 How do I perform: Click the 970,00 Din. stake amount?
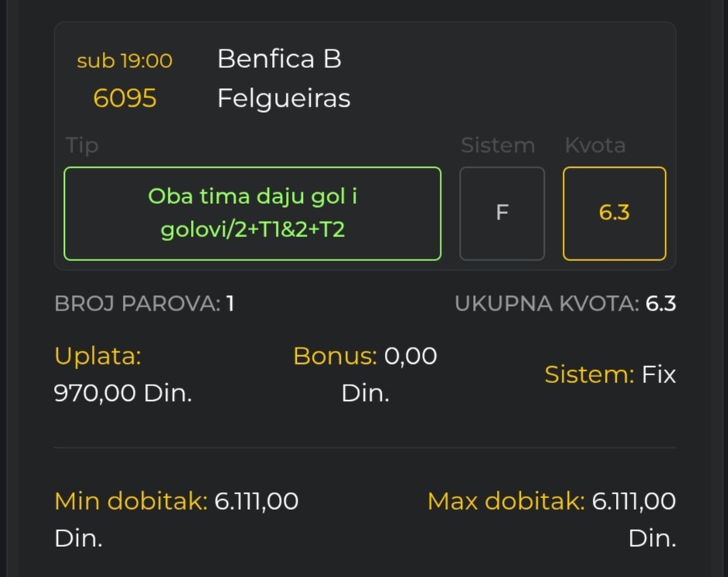pyautogui.click(x=123, y=393)
